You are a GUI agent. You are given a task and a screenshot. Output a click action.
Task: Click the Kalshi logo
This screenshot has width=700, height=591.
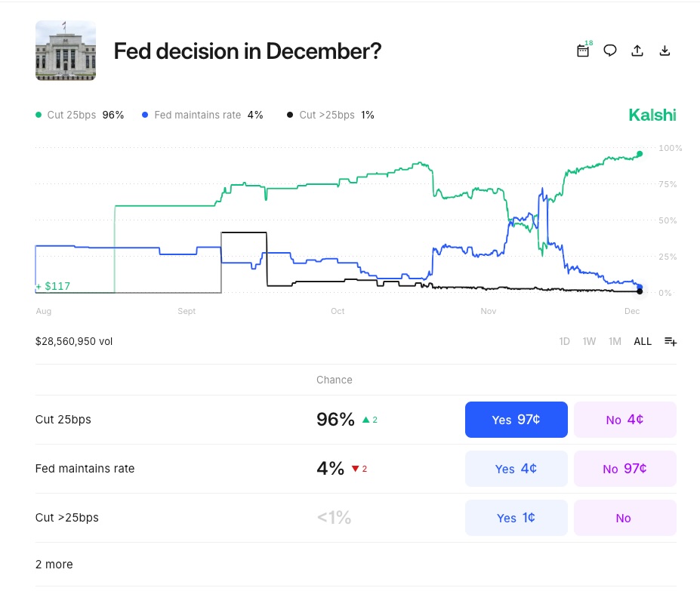(652, 115)
